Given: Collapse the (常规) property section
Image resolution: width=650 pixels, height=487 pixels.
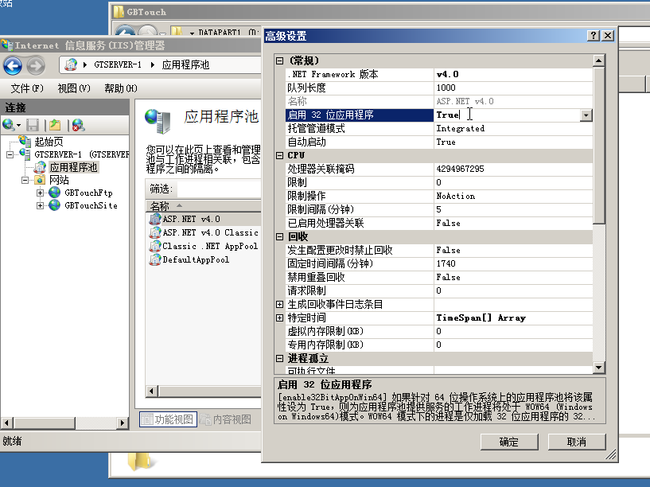Looking at the screenshot, I should (280, 61).
